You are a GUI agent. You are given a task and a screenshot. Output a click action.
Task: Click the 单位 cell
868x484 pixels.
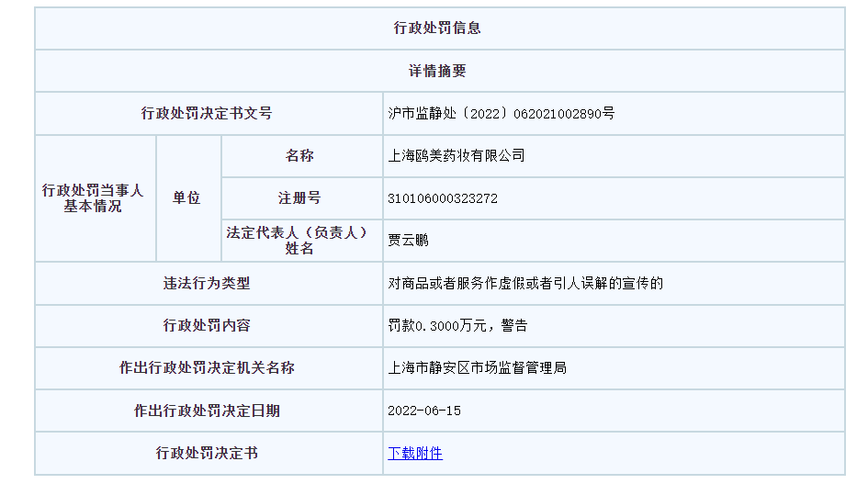point(186,198)
